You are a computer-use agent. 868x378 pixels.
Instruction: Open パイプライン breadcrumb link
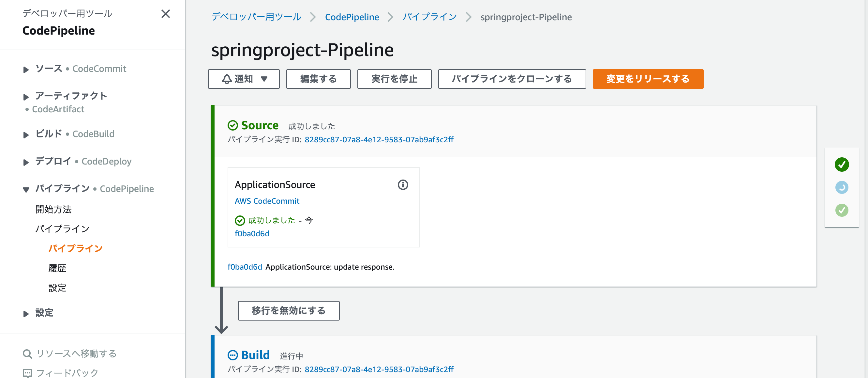pyautogui.click(x=430, y=17)
